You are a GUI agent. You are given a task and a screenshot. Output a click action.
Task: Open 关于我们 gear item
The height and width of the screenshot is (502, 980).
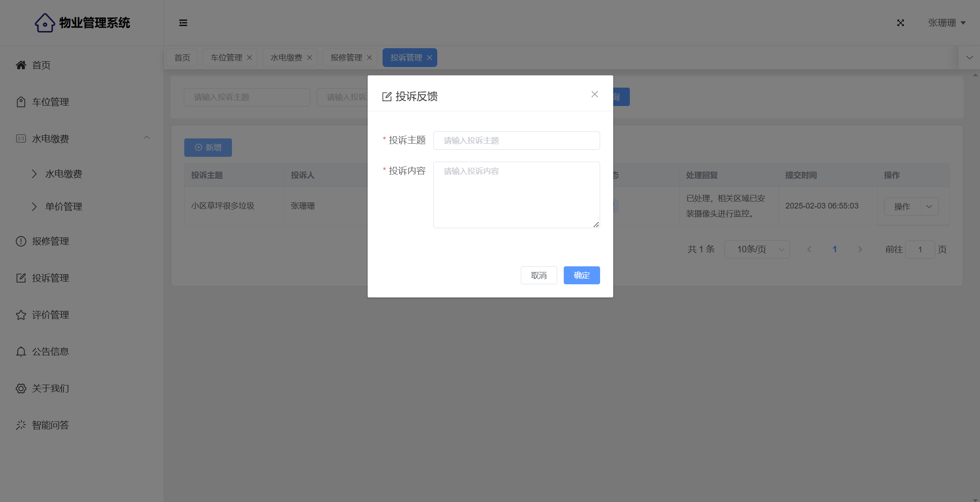[50, 389]
